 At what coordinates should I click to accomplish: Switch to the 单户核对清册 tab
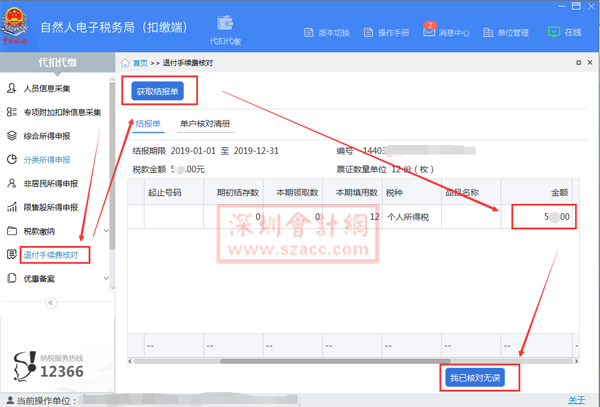pyautogui.click(x=205, y=125)
